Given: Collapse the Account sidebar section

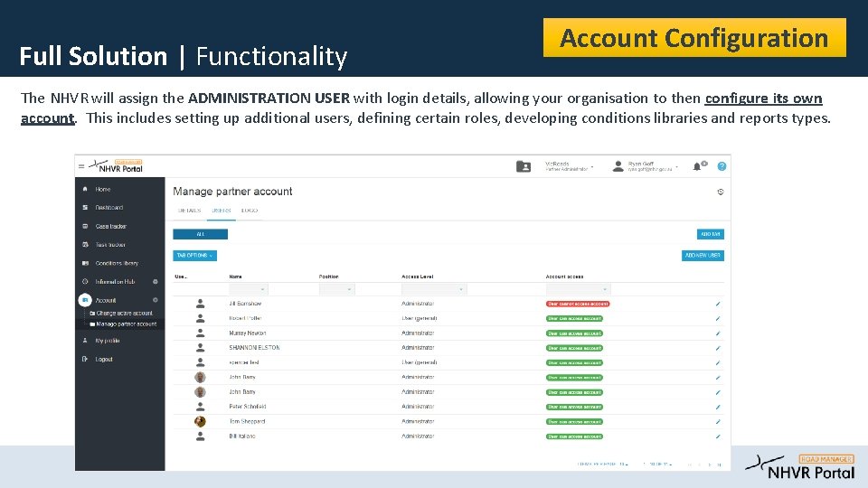Looking at the screenshot, I should [x=156, y=300].
